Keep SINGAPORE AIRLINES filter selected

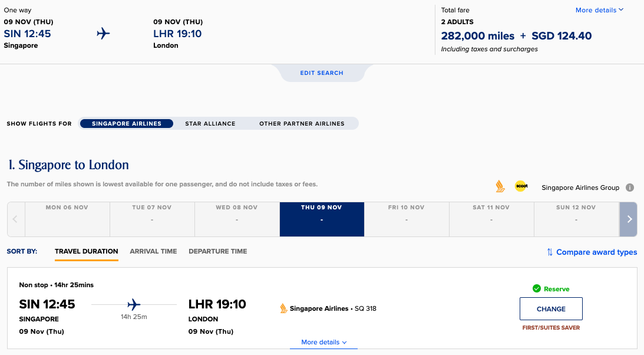click(x=126, y=123)
